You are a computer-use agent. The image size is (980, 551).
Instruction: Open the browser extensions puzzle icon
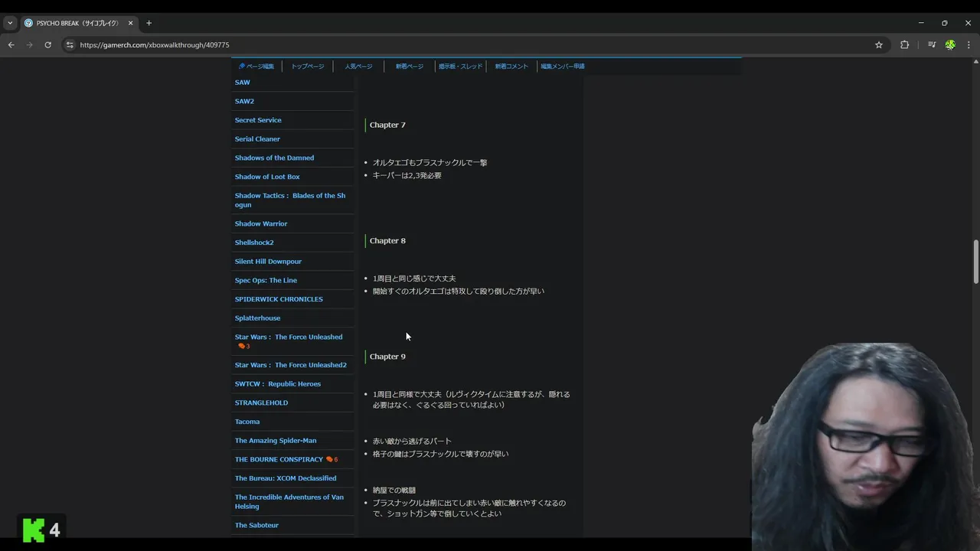(x=904, y=45)
